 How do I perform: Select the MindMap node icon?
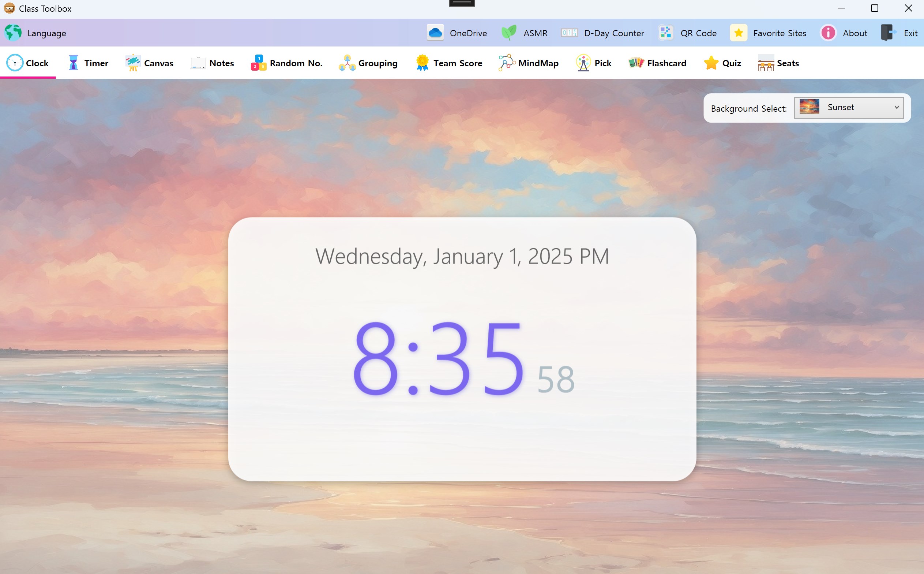506,63
